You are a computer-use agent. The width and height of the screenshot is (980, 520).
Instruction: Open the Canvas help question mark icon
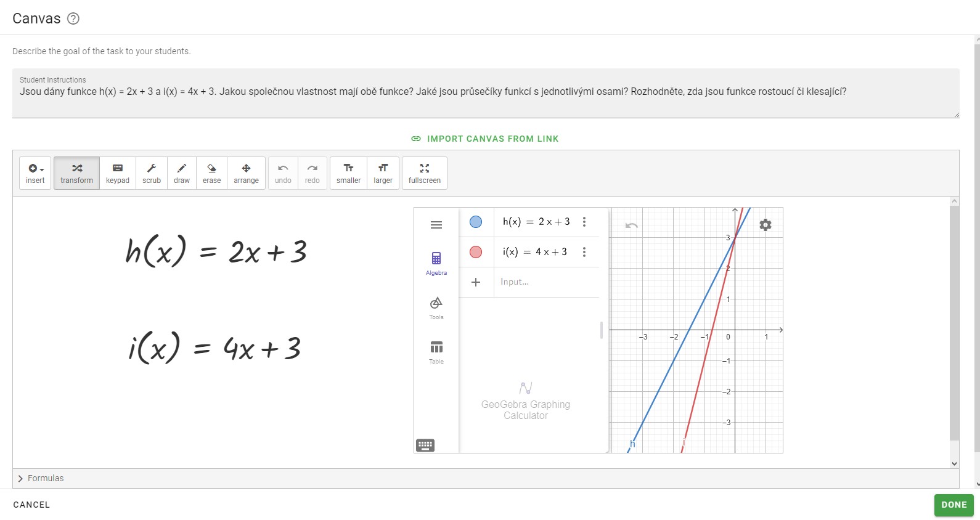(73, 18)
